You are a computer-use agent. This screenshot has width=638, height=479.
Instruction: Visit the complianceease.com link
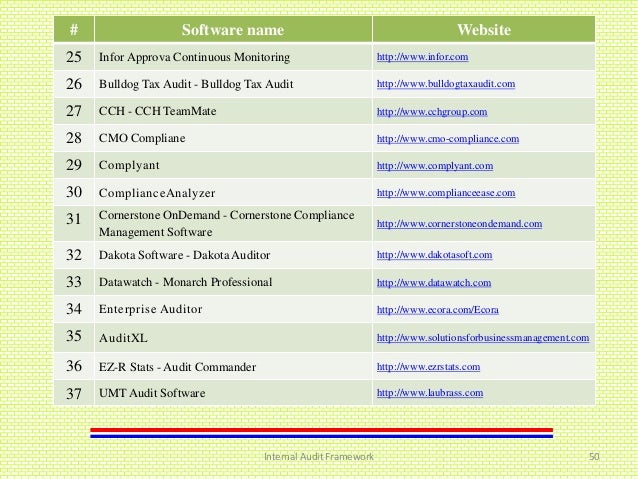pos(446,192)
